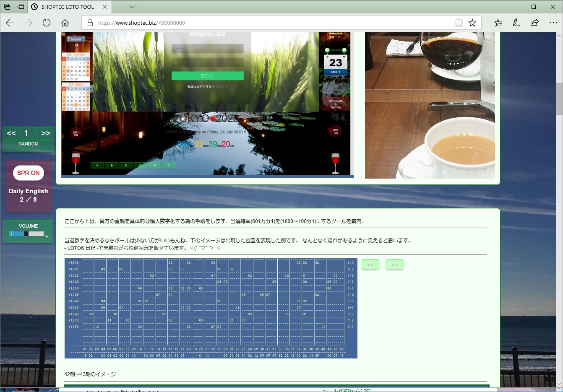Close the SHOPTEC LOTO TOOL tab
563x392 pixels.
coord(105,7)
